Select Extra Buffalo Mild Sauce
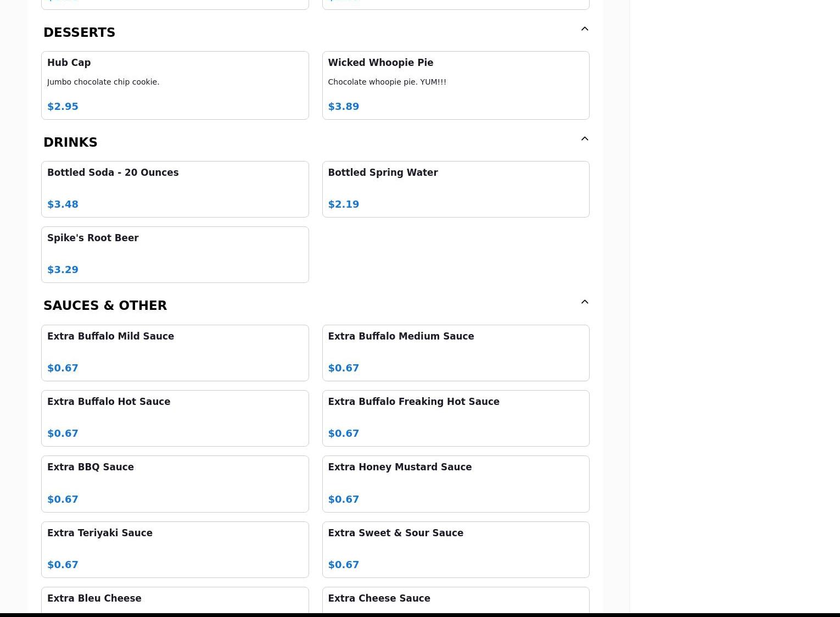Viewport: 840px width, 617px height. [175, 353]
